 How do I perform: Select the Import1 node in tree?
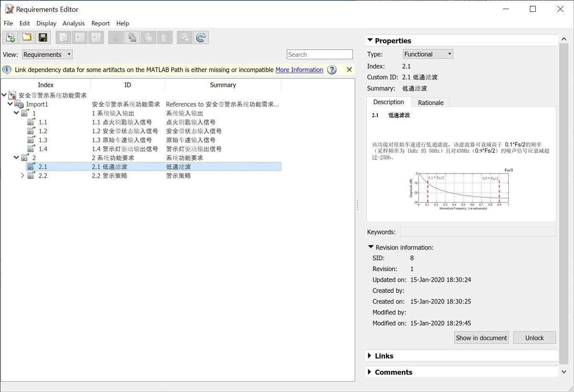(37, 104)
